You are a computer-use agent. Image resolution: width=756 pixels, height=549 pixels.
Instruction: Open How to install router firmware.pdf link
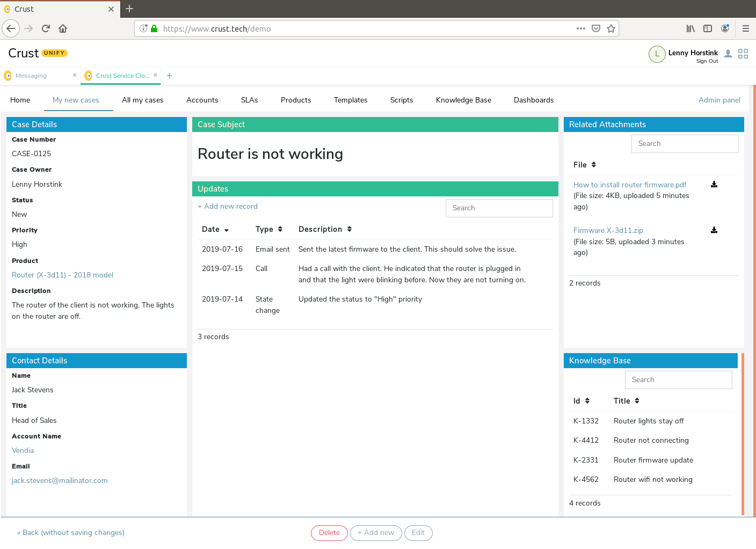coord(630,185)
